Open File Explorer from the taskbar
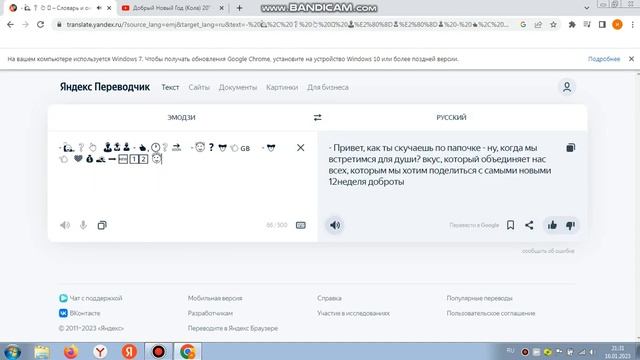Viewport: 640px width, 360px height. point(42,351)
